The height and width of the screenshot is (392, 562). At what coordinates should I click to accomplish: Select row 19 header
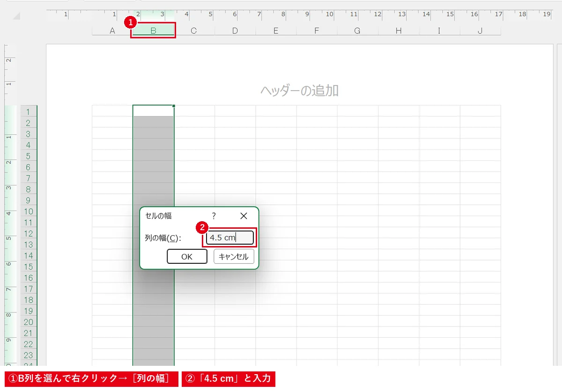(29, 311)
